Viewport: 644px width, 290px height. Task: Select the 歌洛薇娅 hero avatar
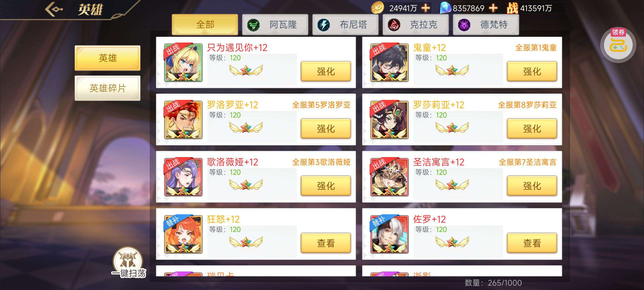(x=183, y=177)
